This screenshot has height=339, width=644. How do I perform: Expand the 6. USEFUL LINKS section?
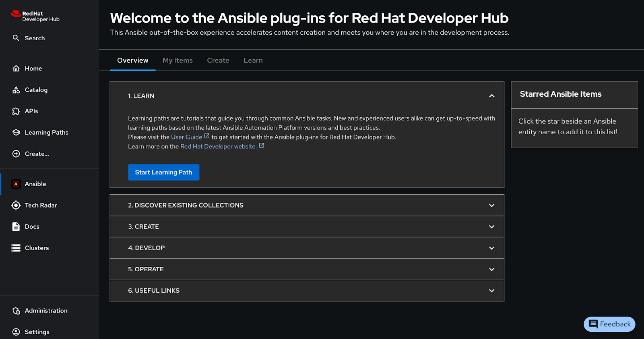coord(491,291)
